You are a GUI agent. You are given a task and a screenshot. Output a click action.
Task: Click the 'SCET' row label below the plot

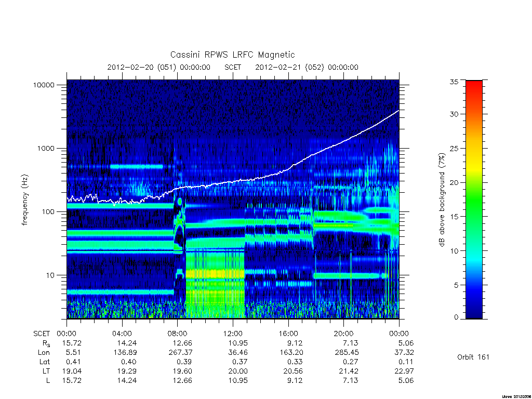[x=42, y=334]
